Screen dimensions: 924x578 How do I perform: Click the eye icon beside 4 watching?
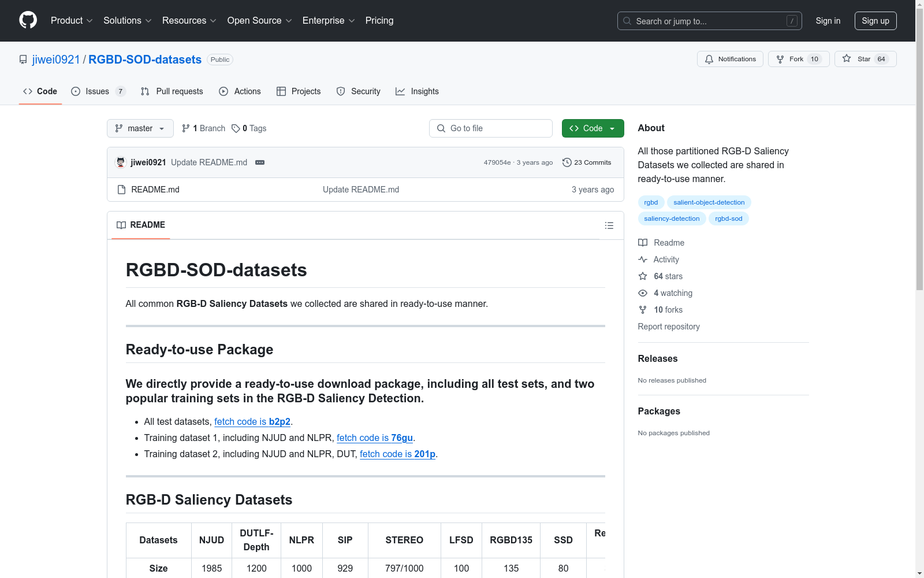[x=643, y=293]
